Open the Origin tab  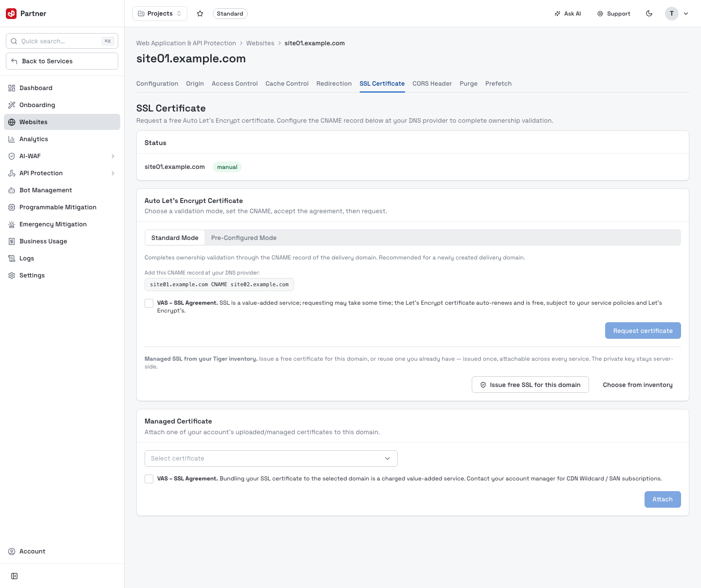point(195,84)
